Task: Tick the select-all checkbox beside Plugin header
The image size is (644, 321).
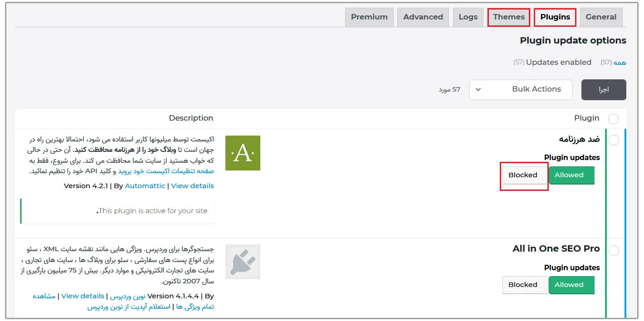Action: (613, 119)
